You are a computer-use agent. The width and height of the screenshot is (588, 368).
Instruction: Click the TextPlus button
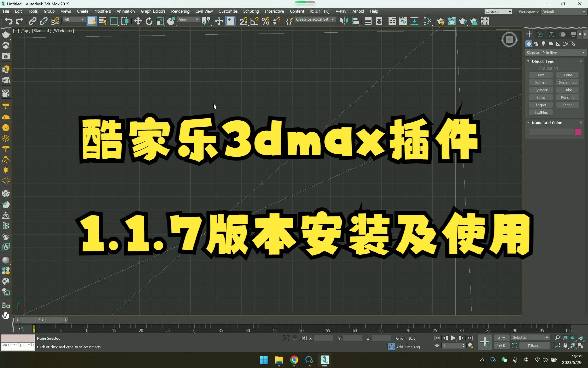(x=541, y=112)
